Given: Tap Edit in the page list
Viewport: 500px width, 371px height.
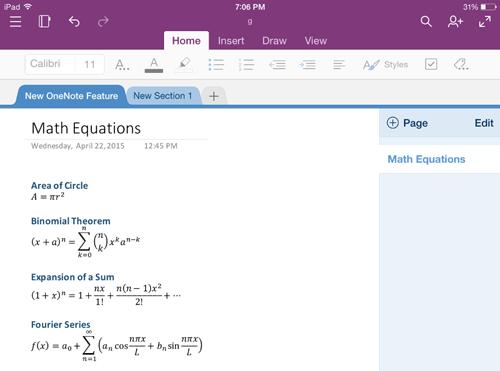Looking at the screenshot, I should point(484,123).
